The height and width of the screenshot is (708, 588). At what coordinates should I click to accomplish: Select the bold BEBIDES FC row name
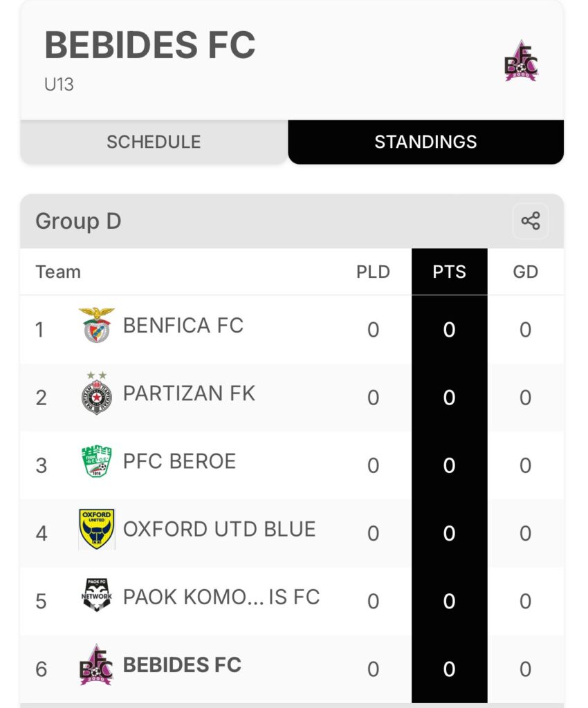point(183,664)
